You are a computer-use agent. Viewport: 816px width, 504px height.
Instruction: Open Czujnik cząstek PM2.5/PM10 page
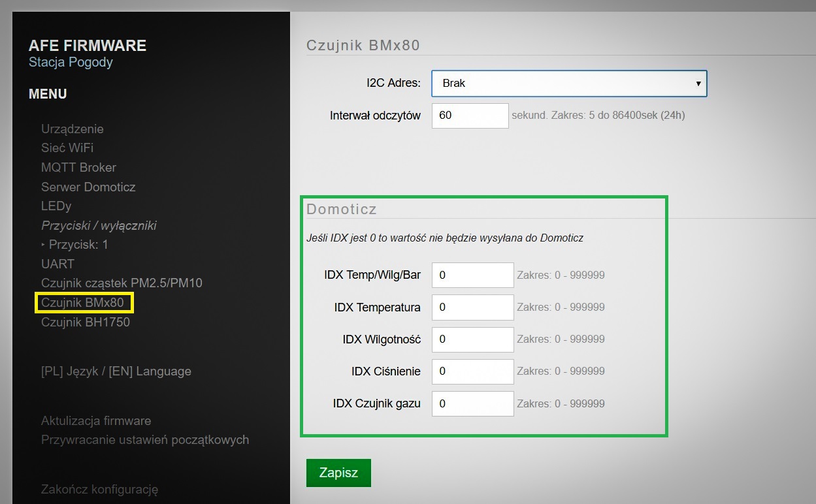tap(122, 283)
